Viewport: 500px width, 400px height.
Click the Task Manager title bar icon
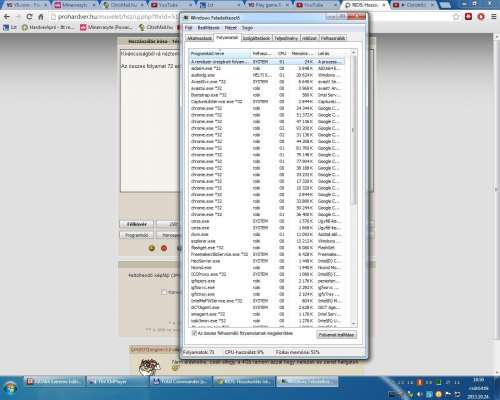pyautogui.click(x=186, y=18)
